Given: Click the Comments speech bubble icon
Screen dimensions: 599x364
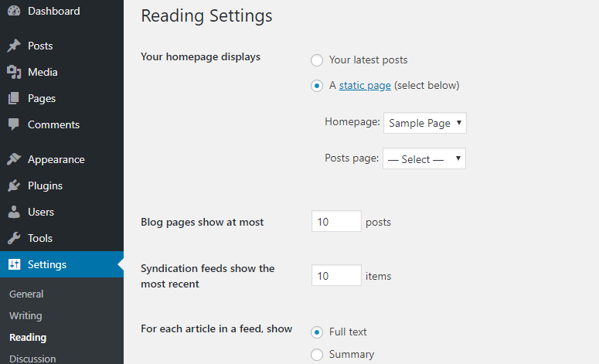Looking at the screenshot, I should pos(14,124).
